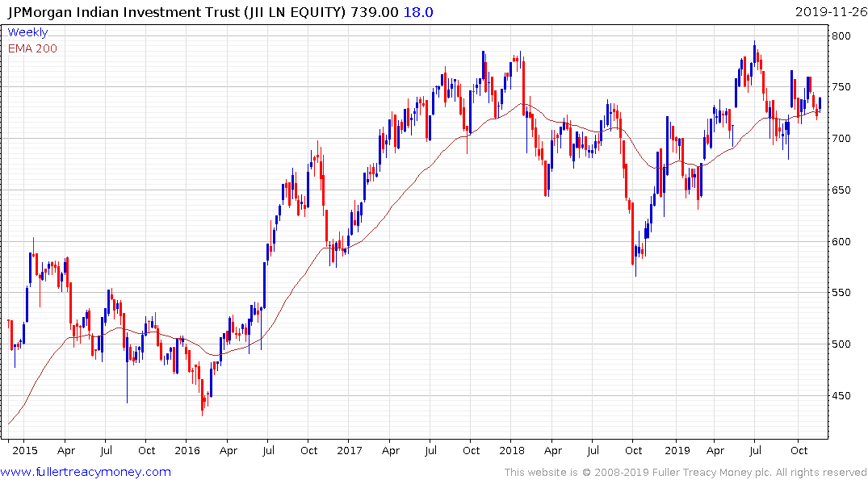Click the 650 price axis label
This screenshot has height=484, width=868.
(x=841, y=190)
